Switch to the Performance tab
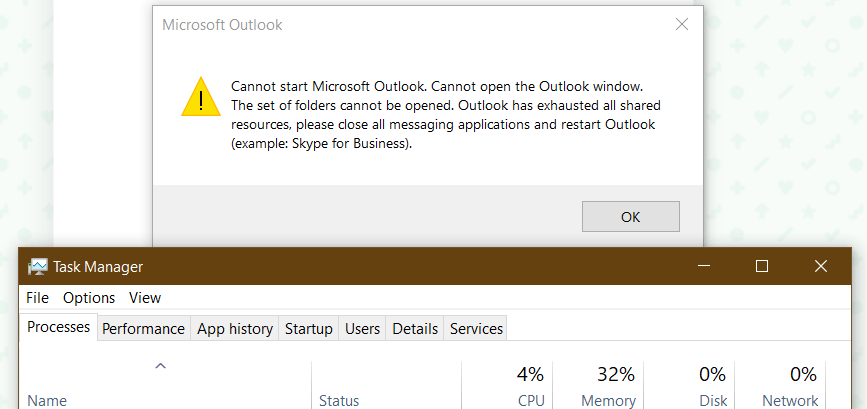Screen dimensions: 867x409 click(x=143, y=328)
